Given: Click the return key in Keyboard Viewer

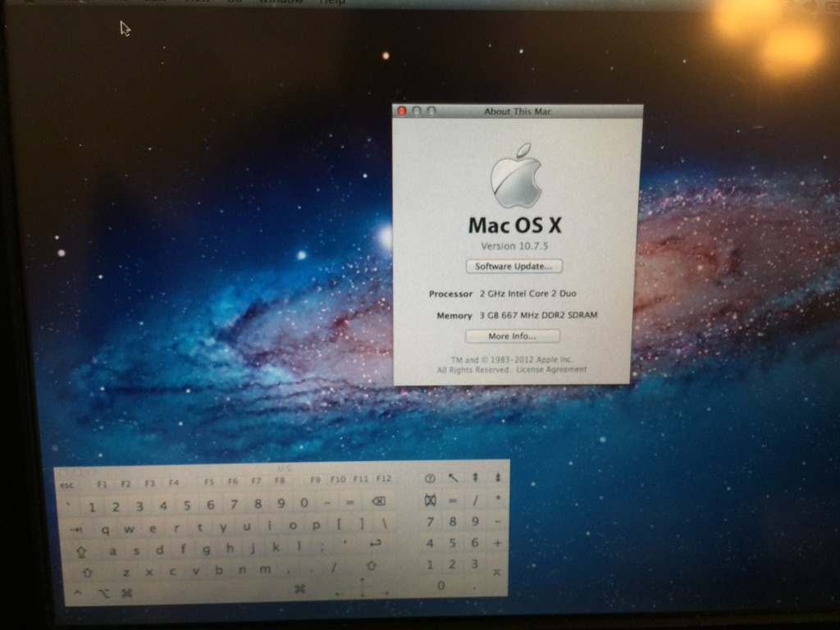Looking at the screenshot, I should click(376, 543).
